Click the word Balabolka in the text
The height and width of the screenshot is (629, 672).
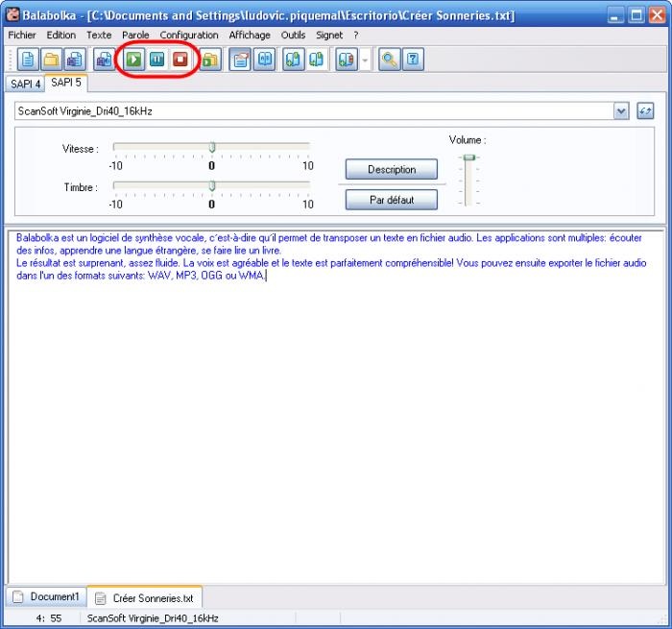click(x=37, y=238)
